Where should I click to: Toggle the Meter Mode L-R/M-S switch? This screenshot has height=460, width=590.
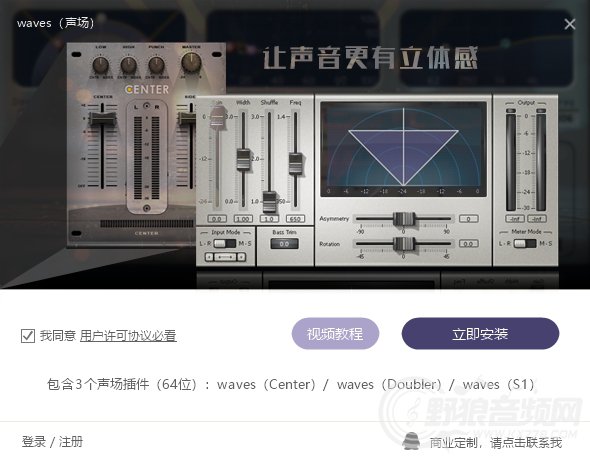point(525,243)
